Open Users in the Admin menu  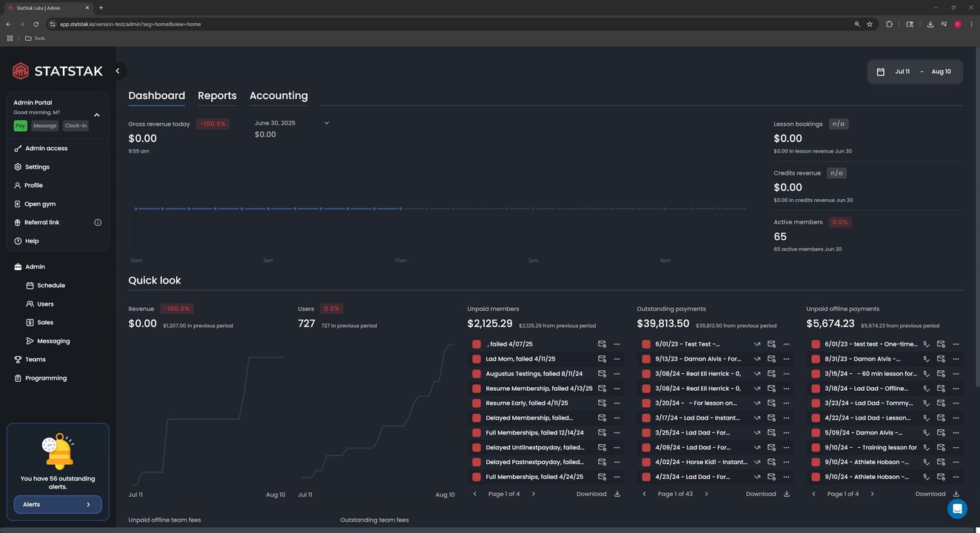click(x=45, y=304)
